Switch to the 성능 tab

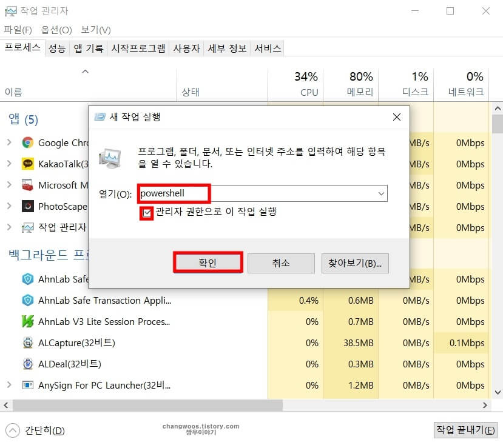click(56, 48)
